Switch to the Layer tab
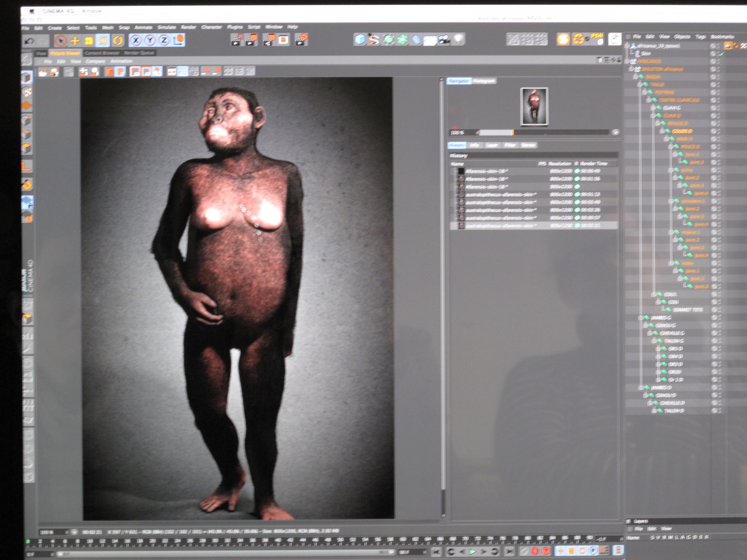 pos(492,145)
